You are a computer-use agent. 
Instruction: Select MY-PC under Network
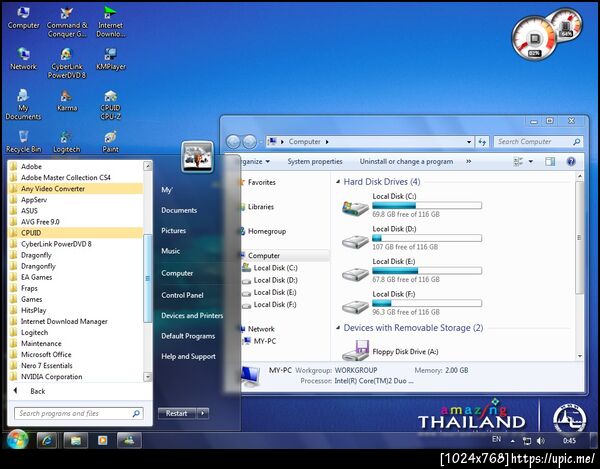click(264, 341)
